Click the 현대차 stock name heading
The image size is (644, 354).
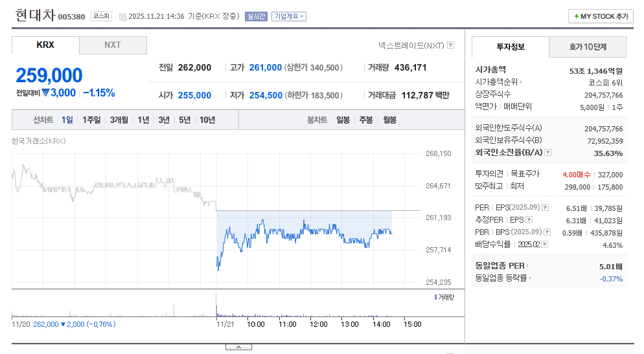(x=35, y=15)
